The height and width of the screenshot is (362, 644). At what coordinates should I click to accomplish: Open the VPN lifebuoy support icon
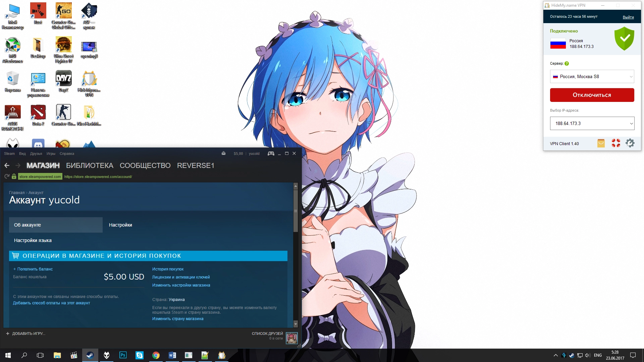click(x=616, y=143)
